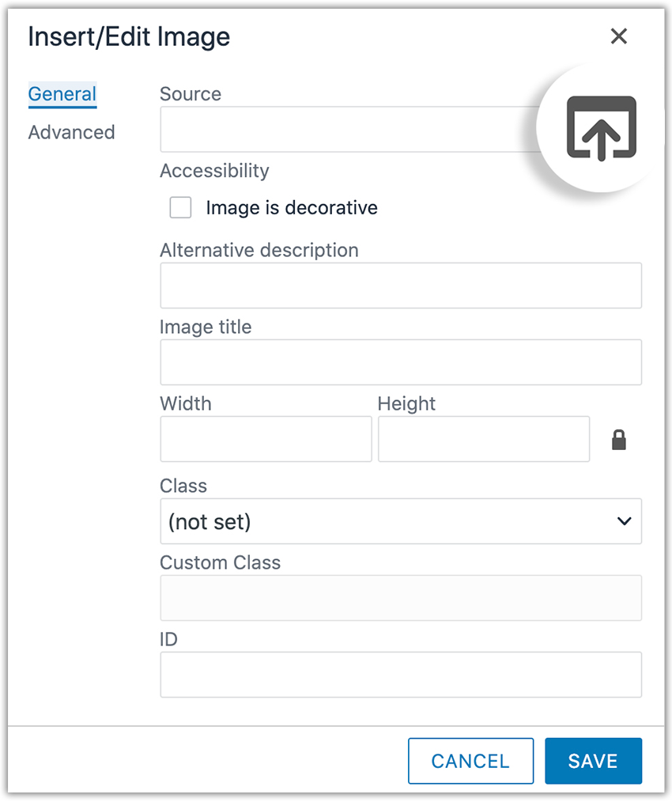672x802 pixels.
Task: Click the Image title label
Action: pyautogui.click(x=206, y=327)
